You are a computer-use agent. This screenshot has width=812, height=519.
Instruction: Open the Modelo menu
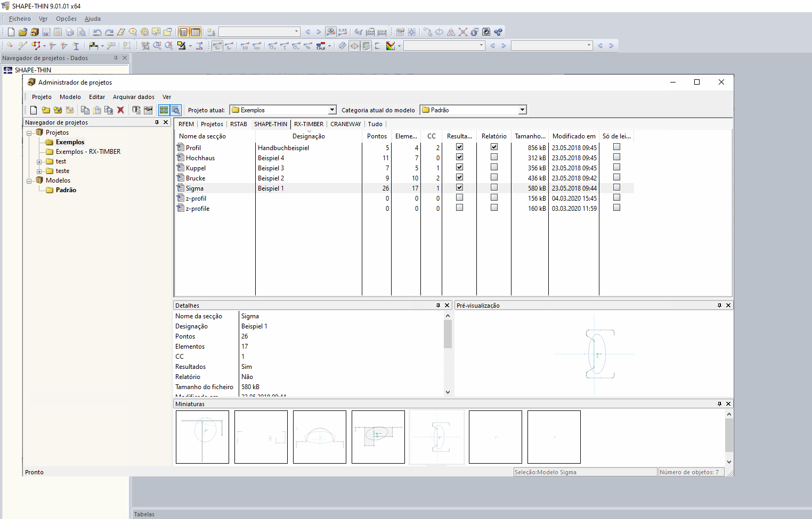(70, 97)
